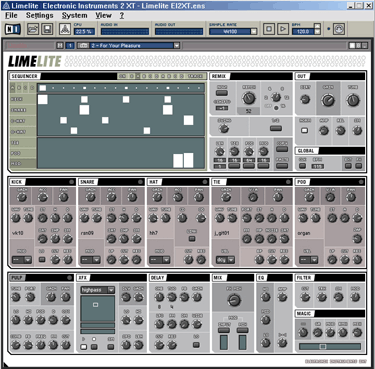Image resolution: width=375 pixels, height=369 pixels.
Task: Click the play button in the toolbar
Action: coord(283,29)
